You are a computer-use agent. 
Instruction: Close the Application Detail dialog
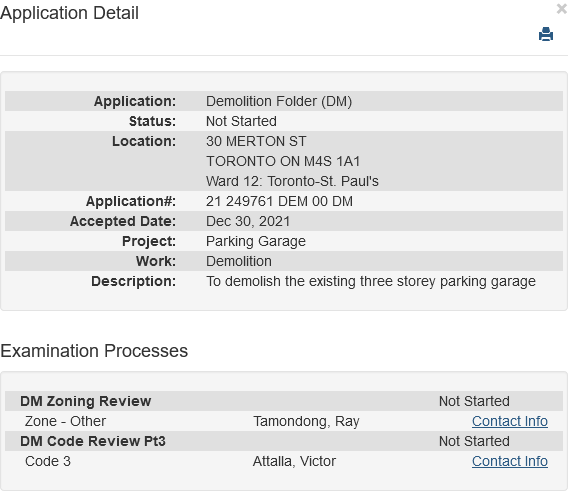click(x=562, y=9)
